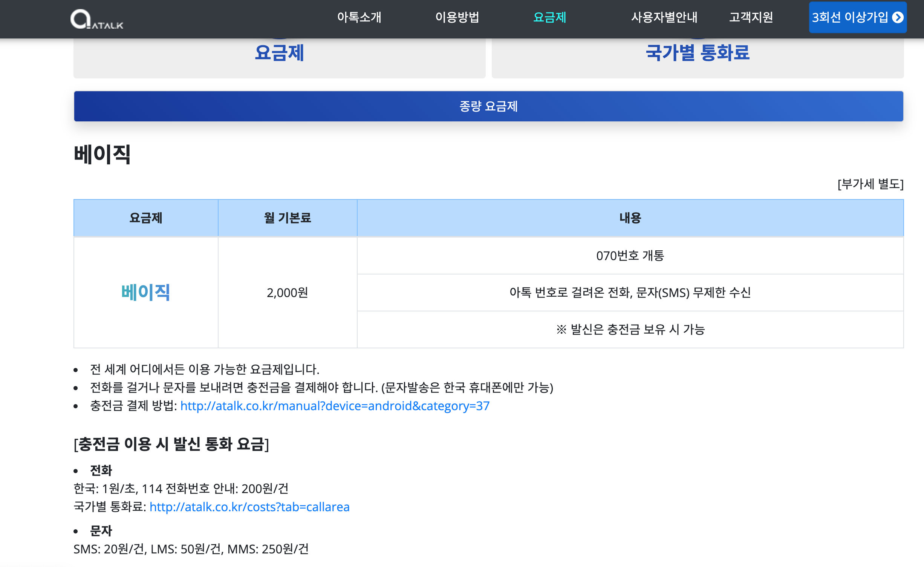Click the ATALK logo

tap(97, 19)
